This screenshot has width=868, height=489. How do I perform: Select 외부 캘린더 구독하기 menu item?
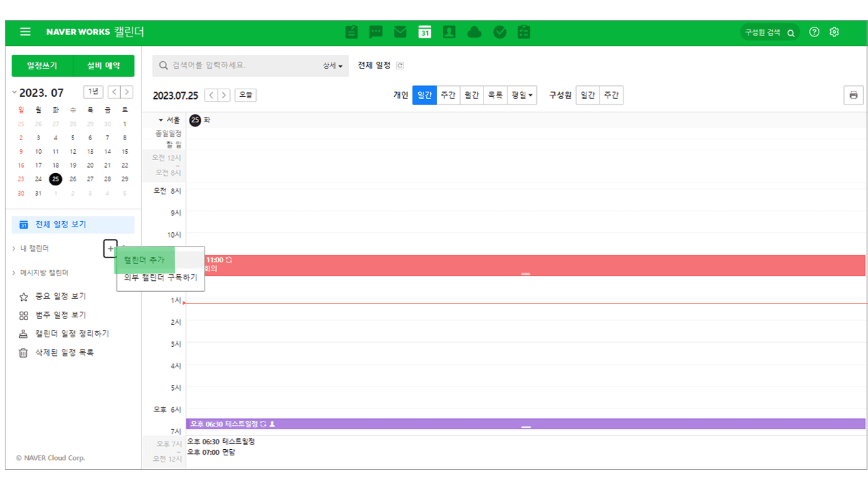160,277
